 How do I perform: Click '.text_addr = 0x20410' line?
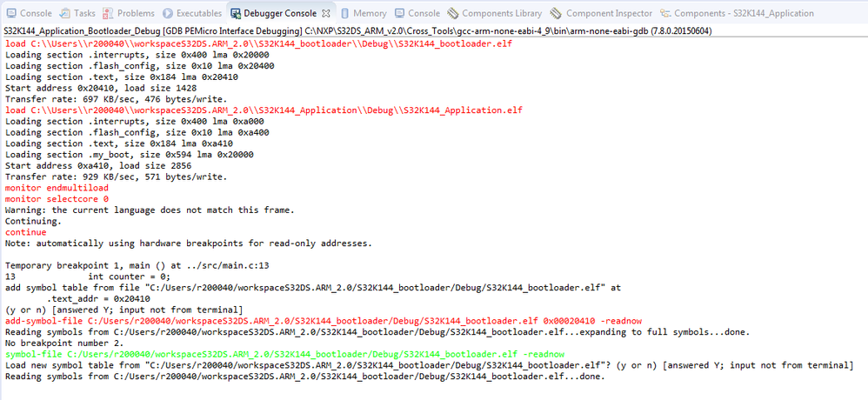(98, 298)
